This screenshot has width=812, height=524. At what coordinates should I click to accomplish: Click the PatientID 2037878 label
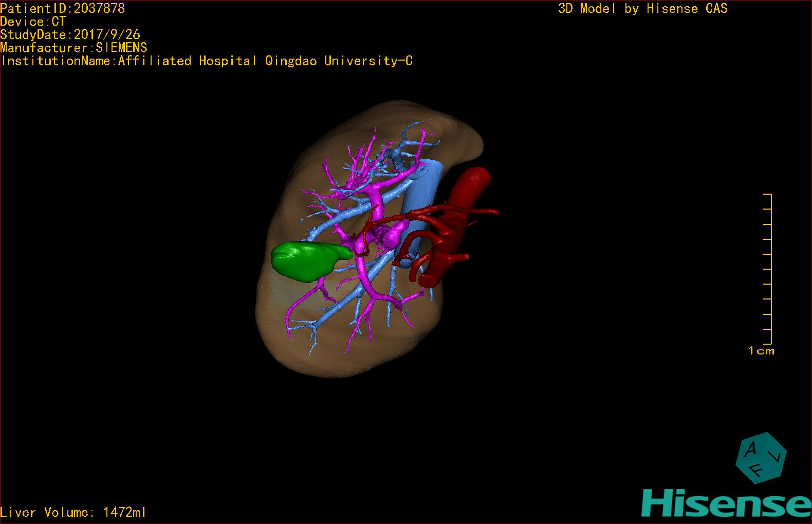(x=63, y=8)
